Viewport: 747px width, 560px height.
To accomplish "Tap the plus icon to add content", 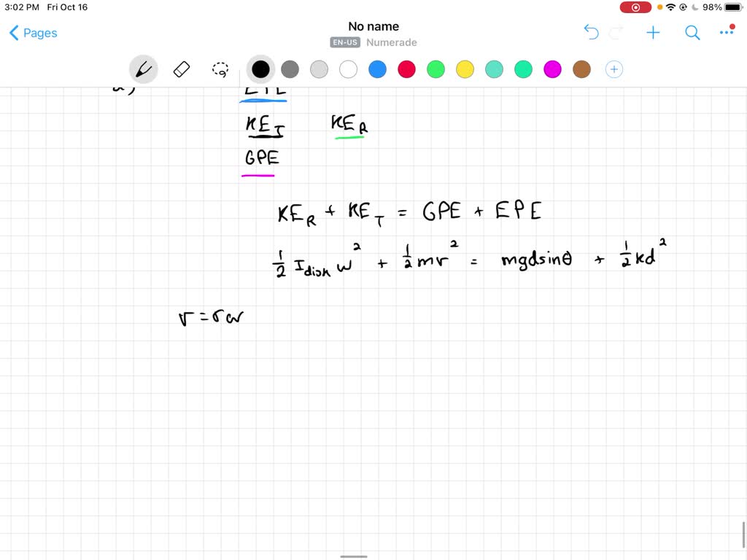I will [653, 32].
